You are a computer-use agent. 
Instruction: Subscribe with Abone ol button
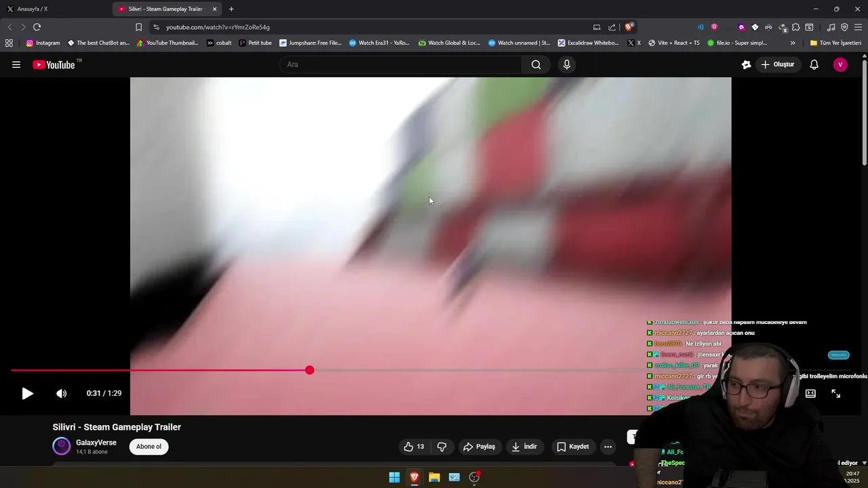[x=149, y=447]
